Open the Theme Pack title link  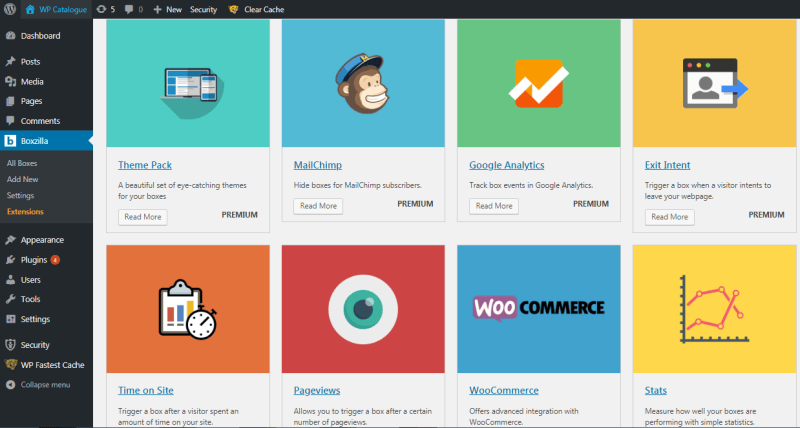pos(145,165)
